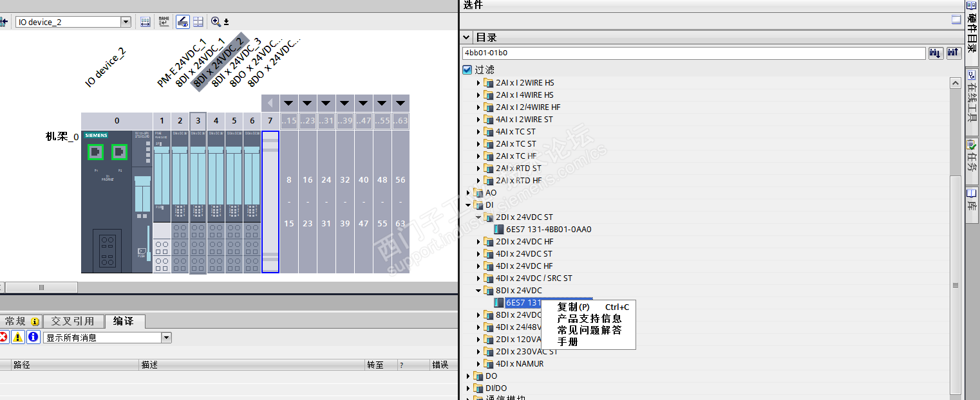
Task: Expand the AO catalog folder
Action: coord(469,193)
